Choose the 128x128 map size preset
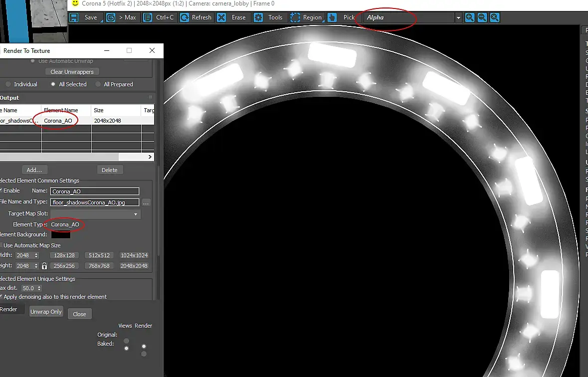 (64, 255)
